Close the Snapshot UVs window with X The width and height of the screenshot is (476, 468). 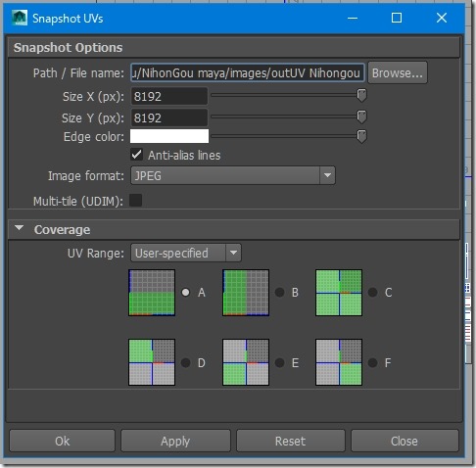(x=442, y=18)
